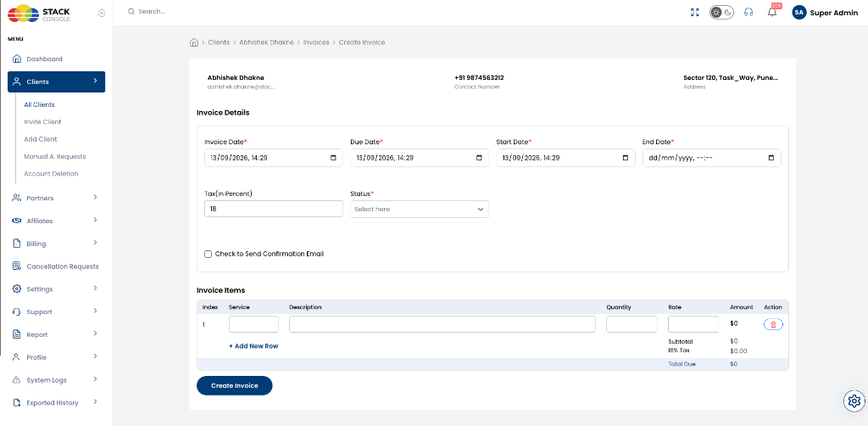Screen dimensions: 868x426
Task: Click the Cancellation Requests icon
Action: pos(17,266)
